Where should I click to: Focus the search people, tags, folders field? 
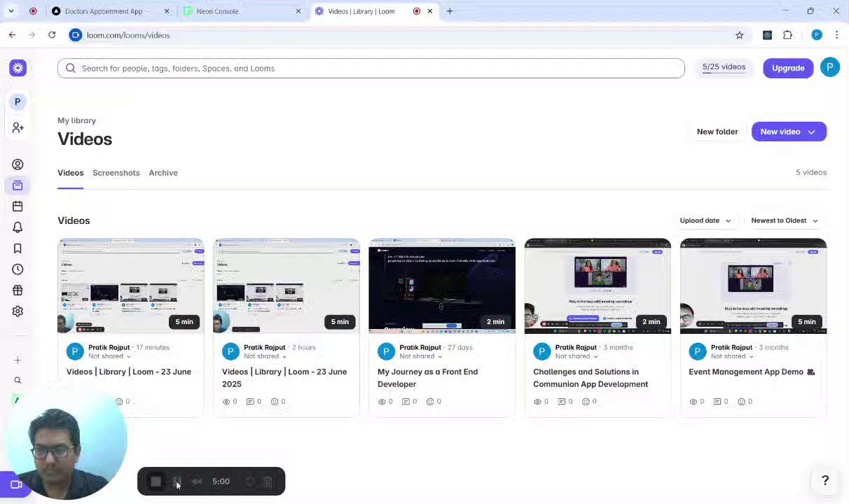(x=371, y=68)
